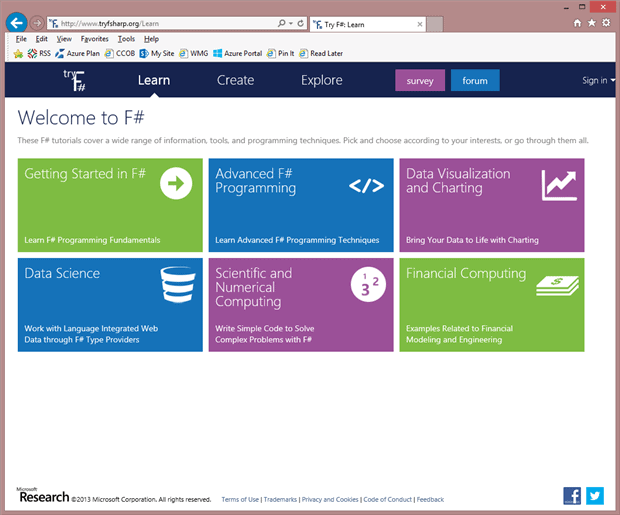Click the Microsoft Research logo
The height and width of the screenshot is (515, 620).
(x=43, y=495)
